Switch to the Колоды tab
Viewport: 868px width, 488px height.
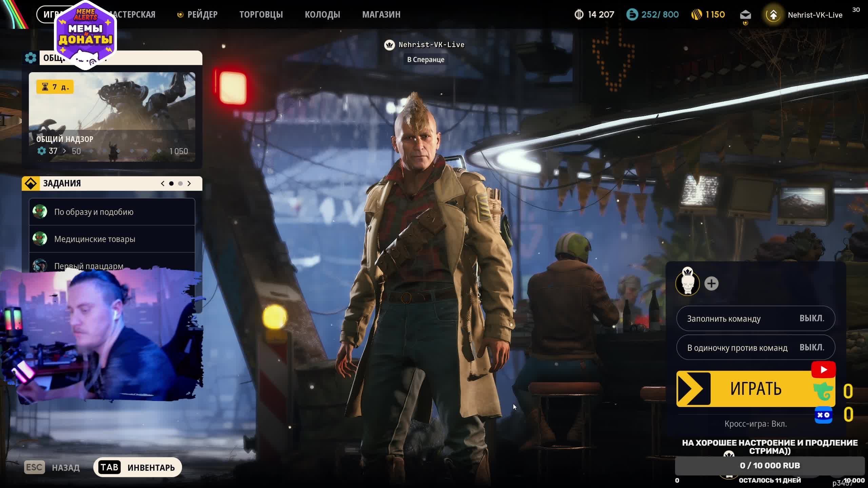[x=322, y=15]
